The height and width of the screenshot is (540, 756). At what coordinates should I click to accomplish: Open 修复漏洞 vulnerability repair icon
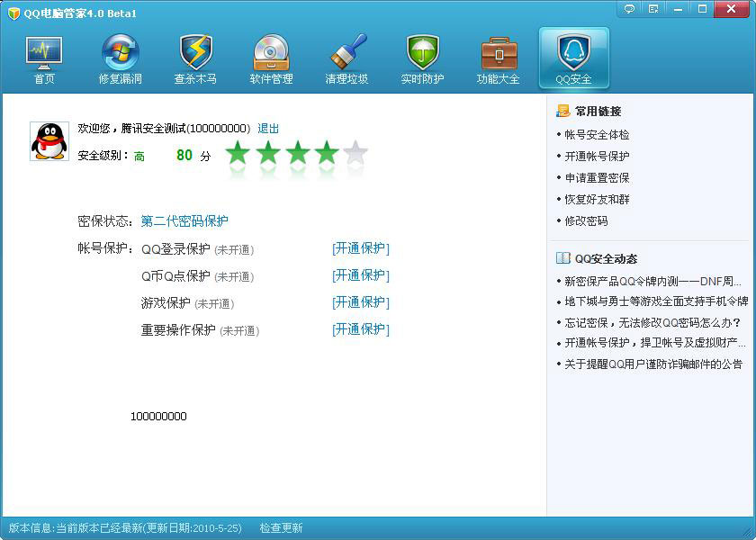(x=120, y=59)
